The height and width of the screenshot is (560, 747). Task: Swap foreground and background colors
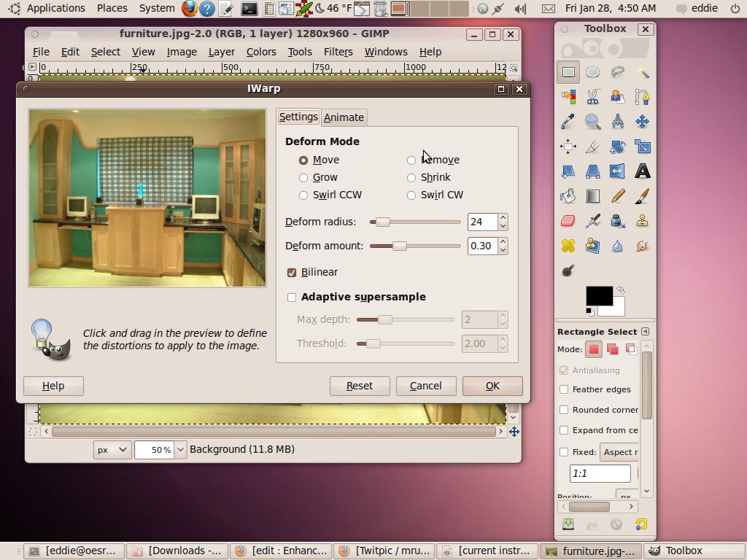pos(620,289)
